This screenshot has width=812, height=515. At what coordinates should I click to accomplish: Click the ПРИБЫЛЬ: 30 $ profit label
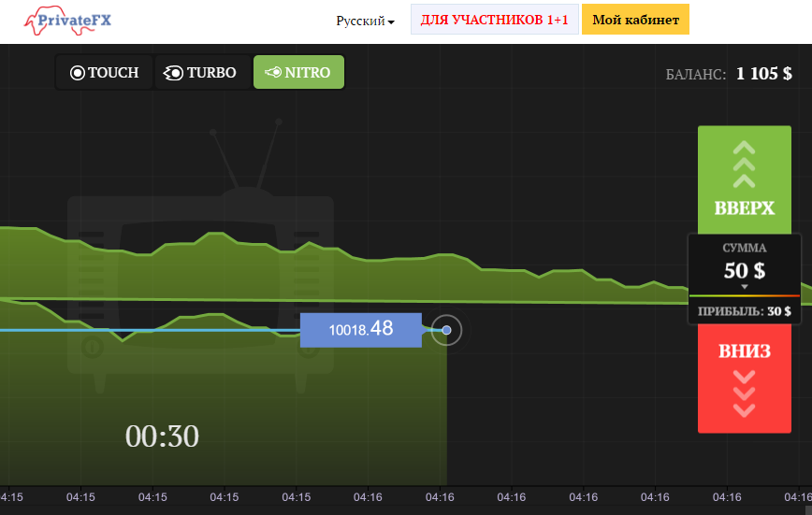744,311
